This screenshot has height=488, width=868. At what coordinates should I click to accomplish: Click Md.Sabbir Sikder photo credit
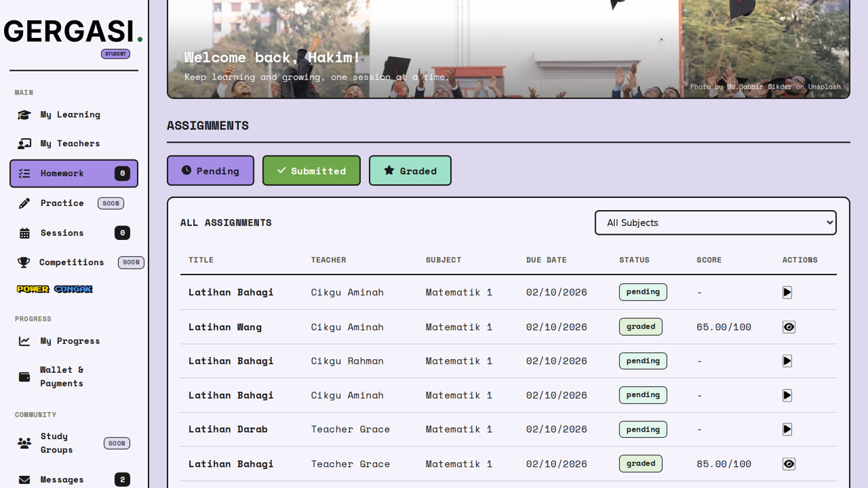coord(759,87)
